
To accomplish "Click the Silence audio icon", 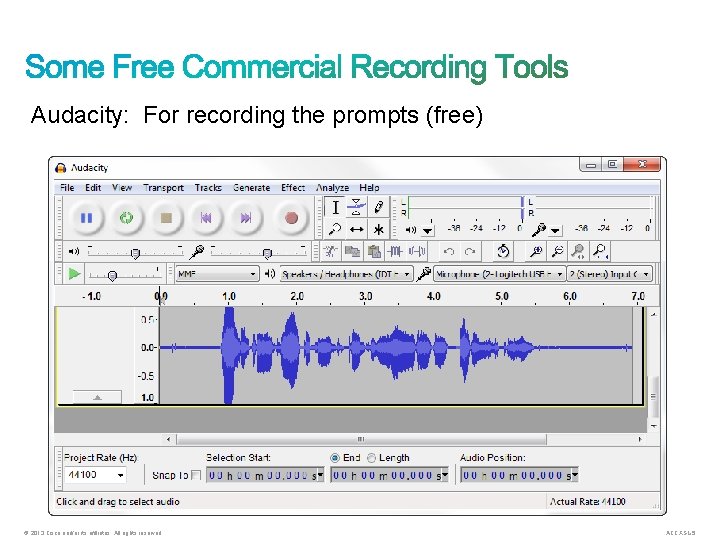I will coord(417,251).
